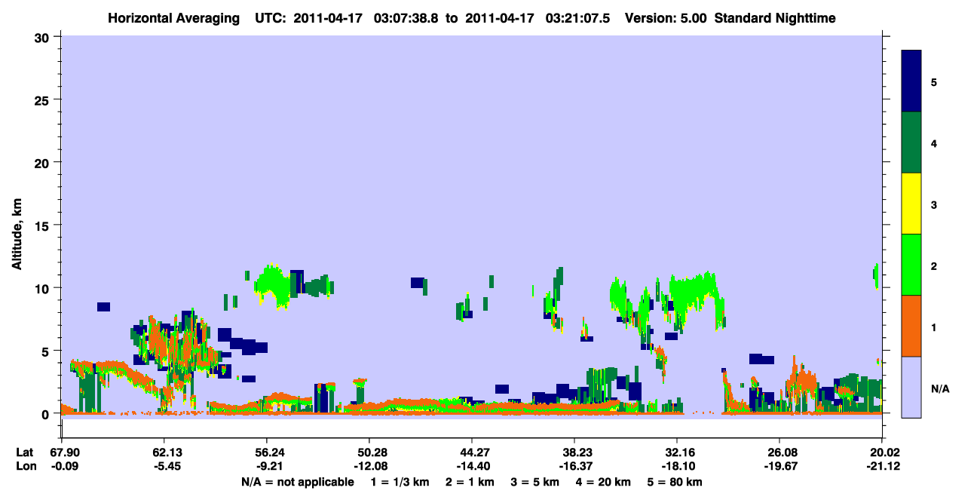Click the 'Altitude, km' axis label
This screenshot has height=503, width=980.
[x=16, y=234]
